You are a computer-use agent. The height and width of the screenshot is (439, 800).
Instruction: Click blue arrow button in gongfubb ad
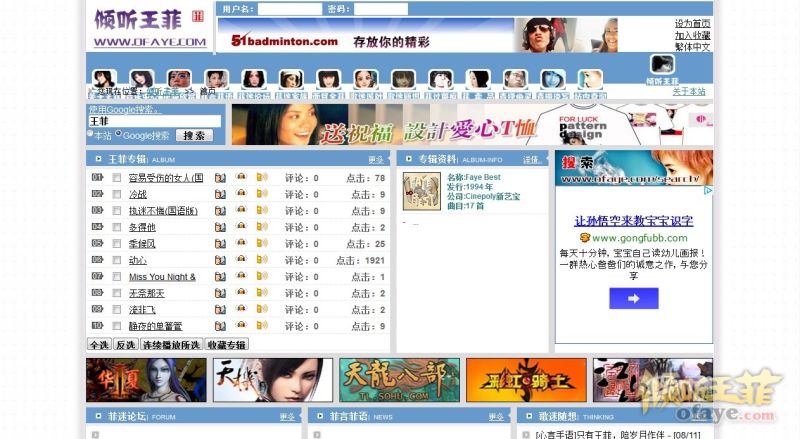click(633, 298)
